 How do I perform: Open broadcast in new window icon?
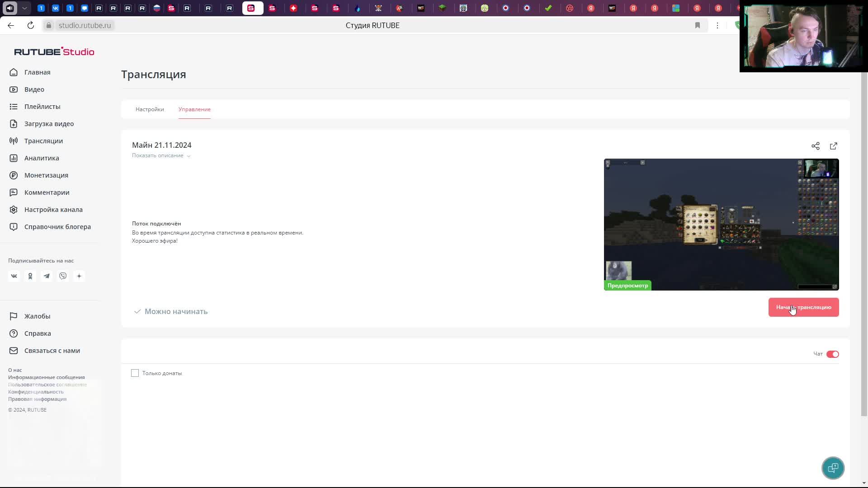(x=833, y=146)
